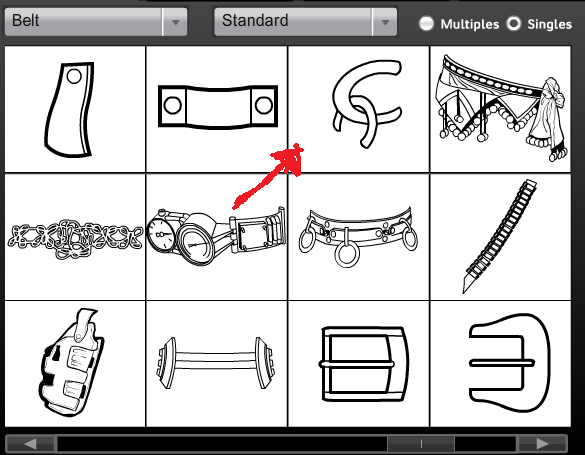The height and width of the screenshot is (455, 585).
Task: Pick the belt with hanging rings
Action: coord(359,237)
